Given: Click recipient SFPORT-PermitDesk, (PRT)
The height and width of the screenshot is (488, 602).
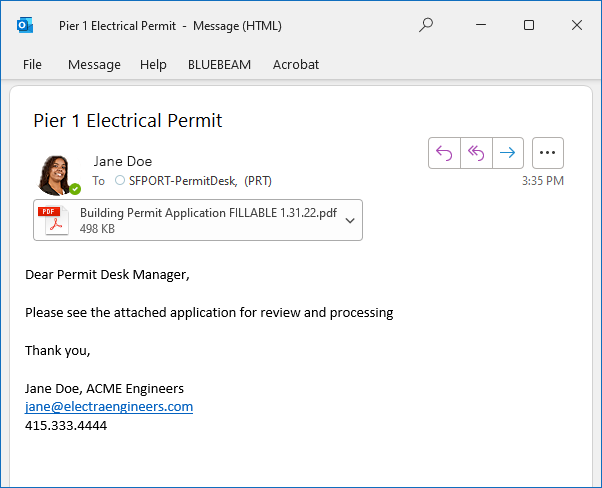Looking at the screenshot, I should tap(200, 180).
